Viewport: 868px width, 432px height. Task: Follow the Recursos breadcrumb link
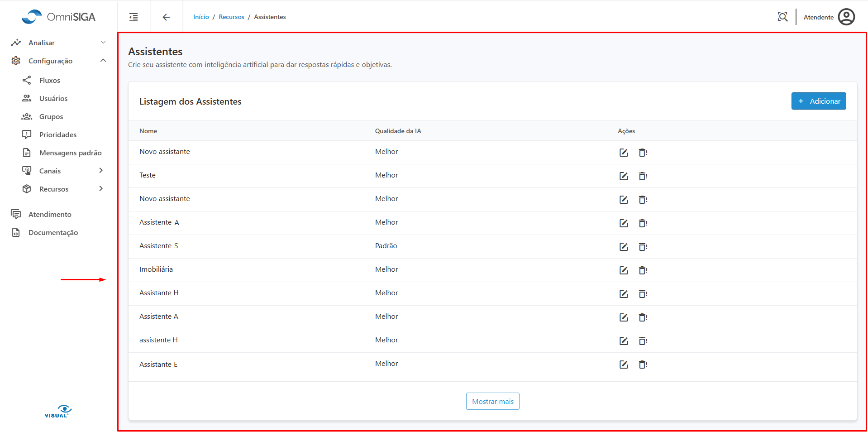pyautogui.click(x=231, y=17)
